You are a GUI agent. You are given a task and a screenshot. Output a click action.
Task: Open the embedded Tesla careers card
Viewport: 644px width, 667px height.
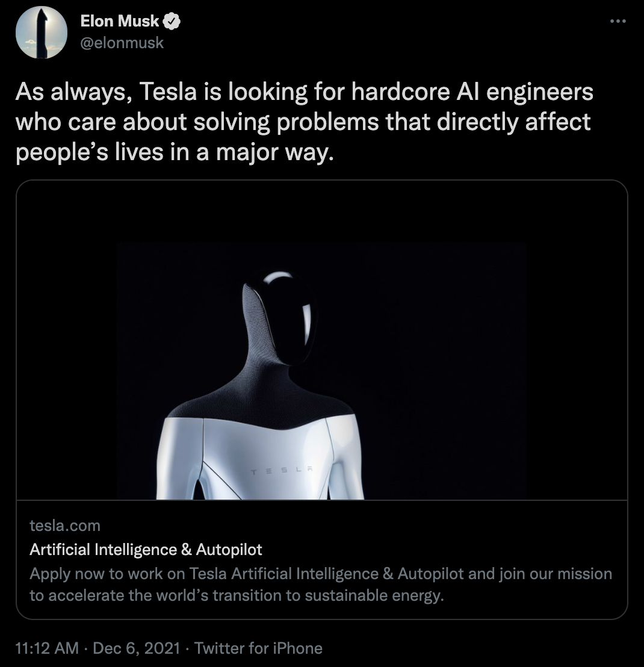click(322, 397)
